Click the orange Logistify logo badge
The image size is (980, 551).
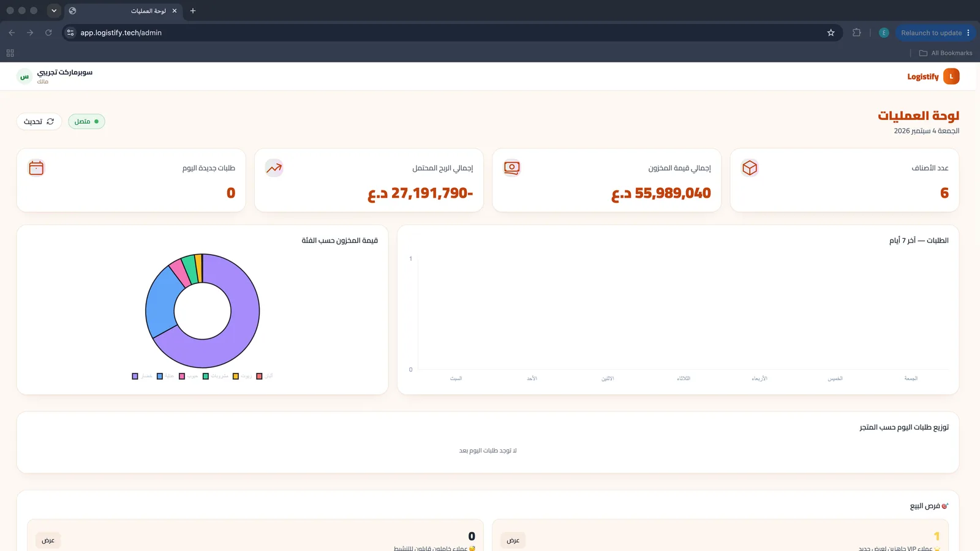click(951, 77)
